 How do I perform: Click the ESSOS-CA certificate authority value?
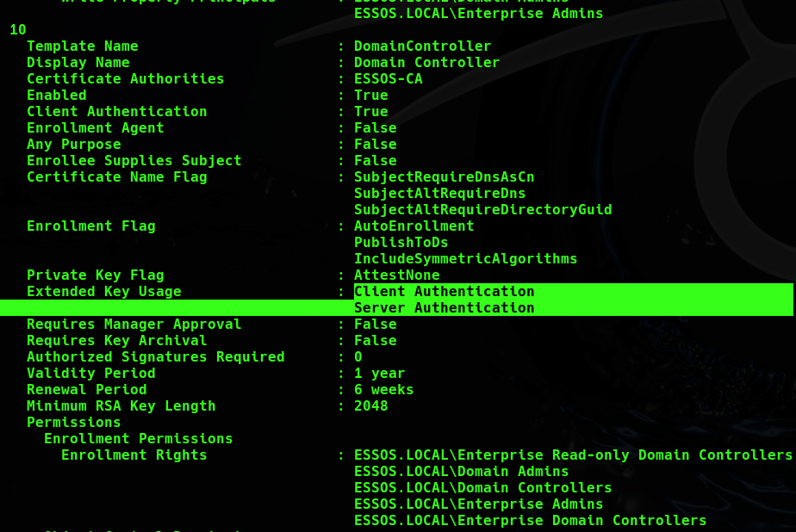click(x=388, y=79)
